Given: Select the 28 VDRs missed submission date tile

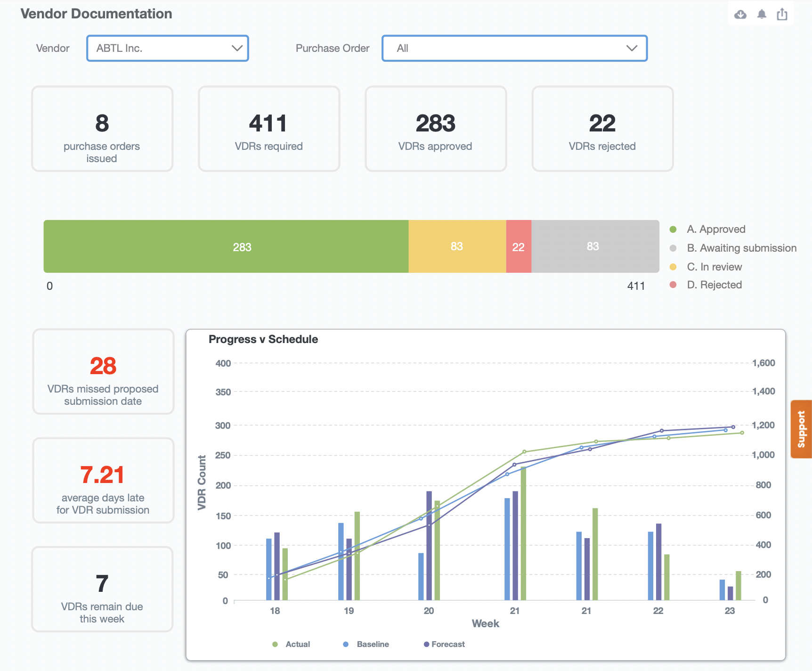Looking at the screenshot, I should [103, 372].
